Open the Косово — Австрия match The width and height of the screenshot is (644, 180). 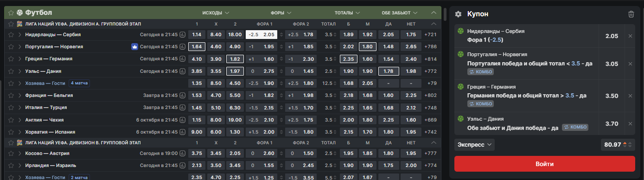click(x=47, y=154)
